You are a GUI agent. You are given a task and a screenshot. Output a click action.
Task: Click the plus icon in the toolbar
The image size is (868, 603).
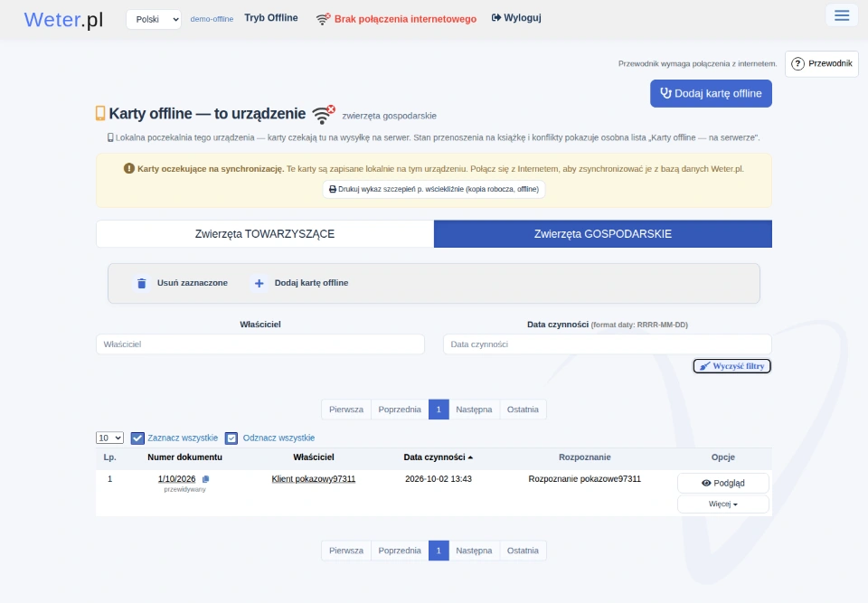click(259, 283)
